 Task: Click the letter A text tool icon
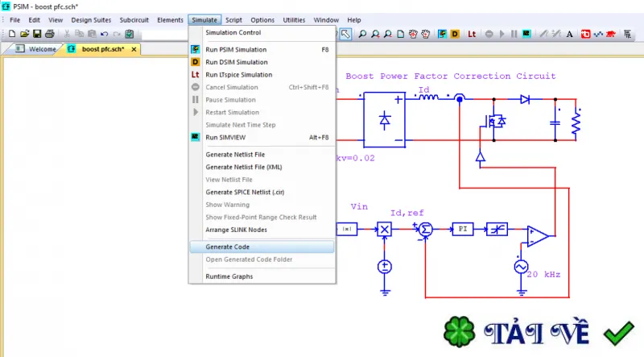click(x=569, y=34)
